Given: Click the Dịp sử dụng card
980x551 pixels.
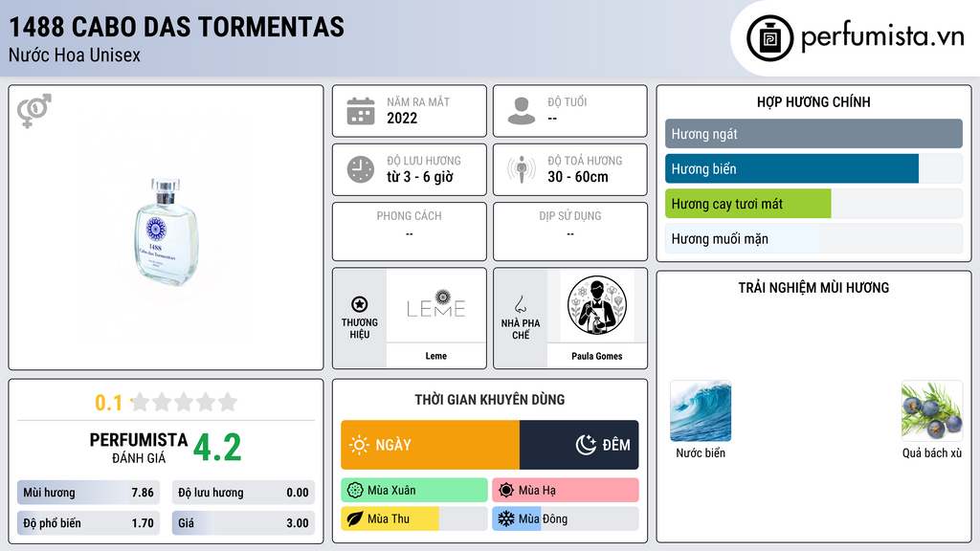Looking at the screenshot, I should tap(570, 231).
